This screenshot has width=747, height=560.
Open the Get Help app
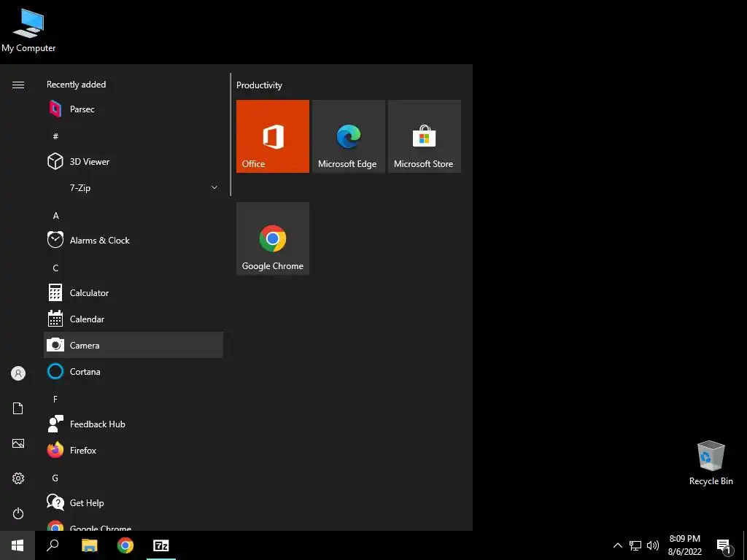pos(133,502)
